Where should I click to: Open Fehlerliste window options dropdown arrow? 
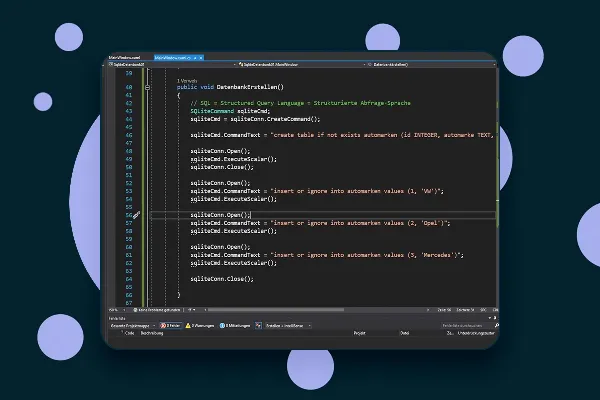pos(489,318)
